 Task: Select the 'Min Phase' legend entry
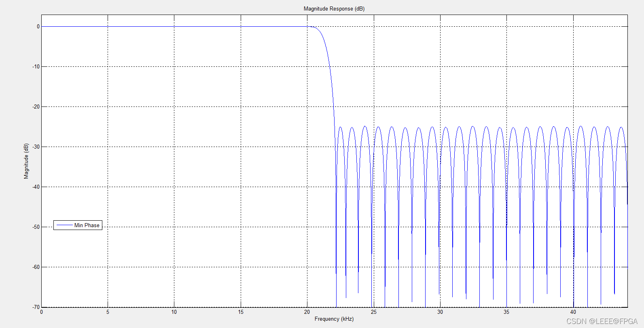(x=78, y=225)
